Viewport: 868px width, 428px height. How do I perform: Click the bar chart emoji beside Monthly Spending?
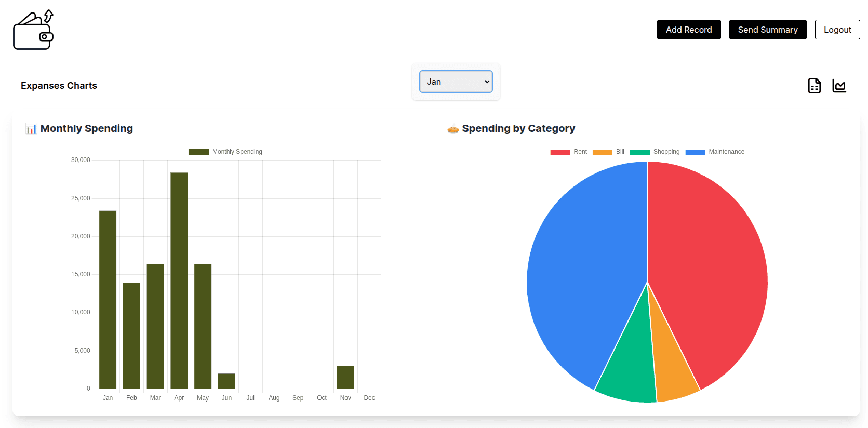pyautogui.click(x=31, y=129)
